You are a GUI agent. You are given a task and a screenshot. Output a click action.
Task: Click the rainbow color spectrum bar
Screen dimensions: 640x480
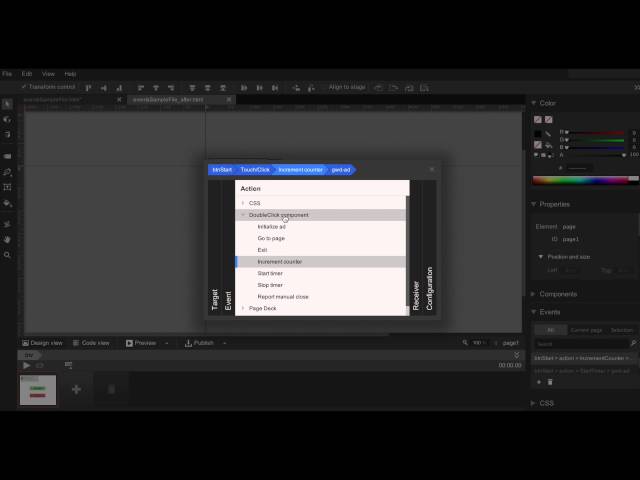585,180
